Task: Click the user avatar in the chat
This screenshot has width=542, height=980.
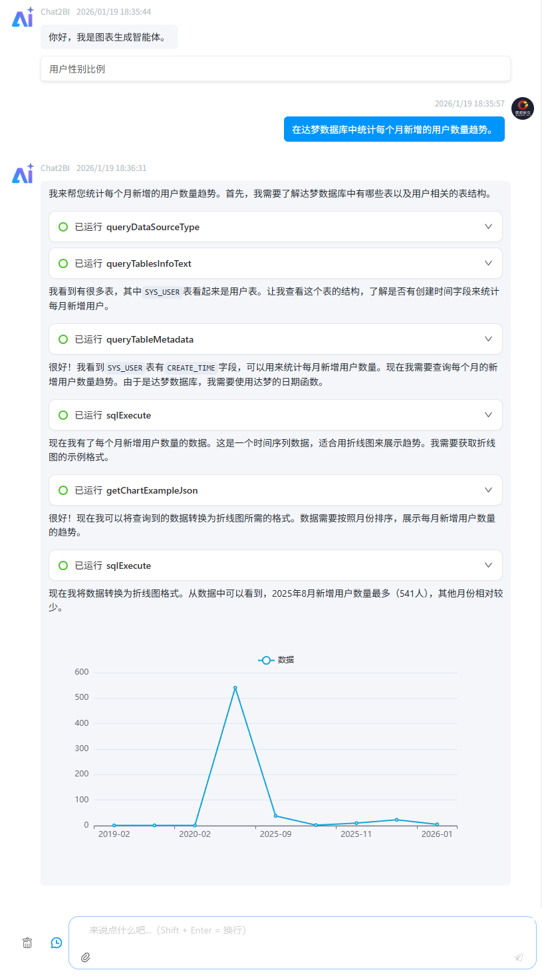Action: 522,108
